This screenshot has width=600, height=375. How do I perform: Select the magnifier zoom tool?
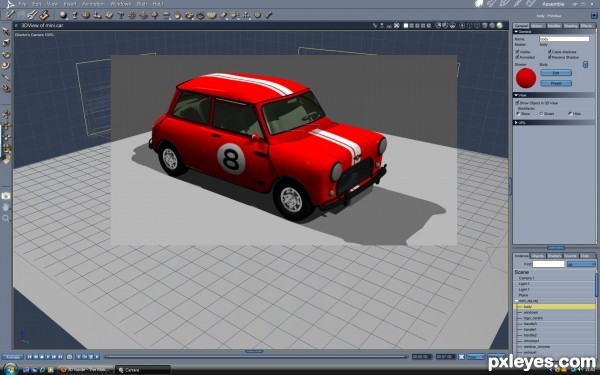6,218
